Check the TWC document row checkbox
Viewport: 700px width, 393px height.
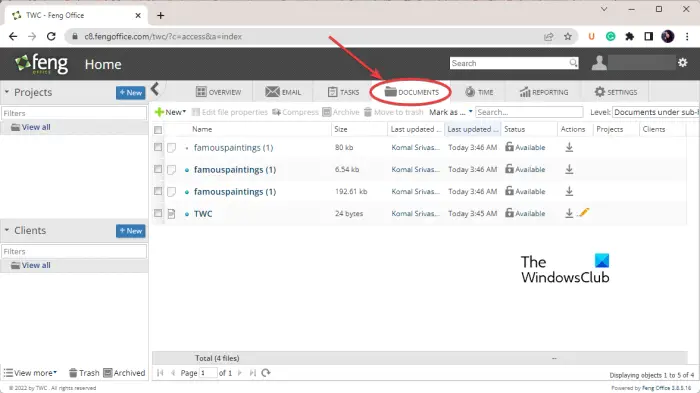(x=158, y=213)
